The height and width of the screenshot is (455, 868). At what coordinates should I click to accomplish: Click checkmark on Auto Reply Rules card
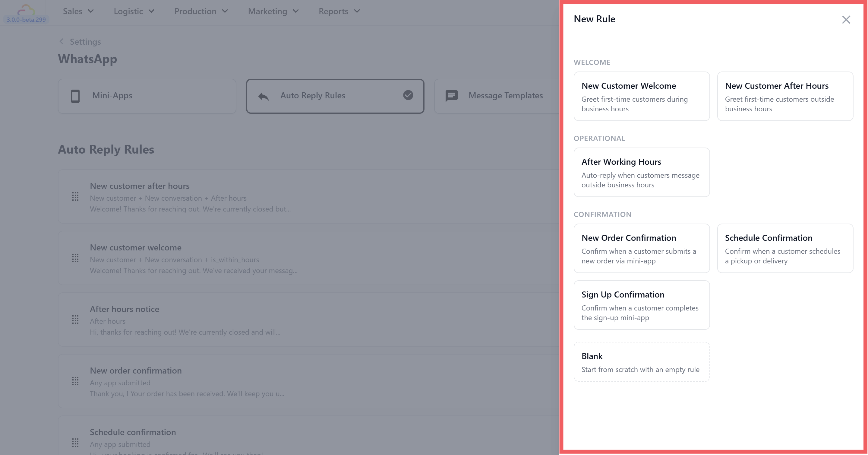[x=408, y=95]
